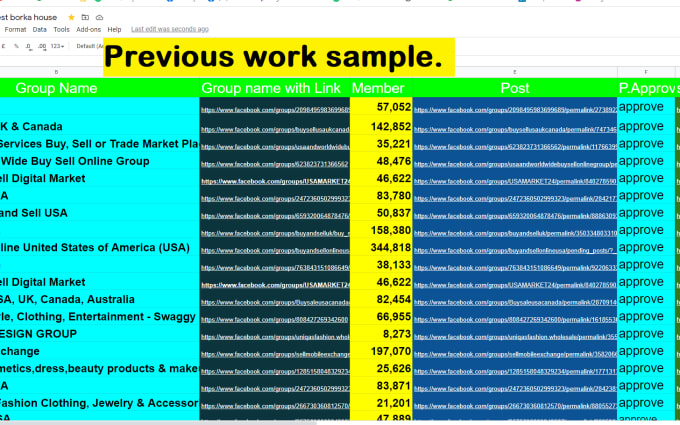Select the 'Group name with Link' header cell
The image size is (680, 425).
pos(275,88)
